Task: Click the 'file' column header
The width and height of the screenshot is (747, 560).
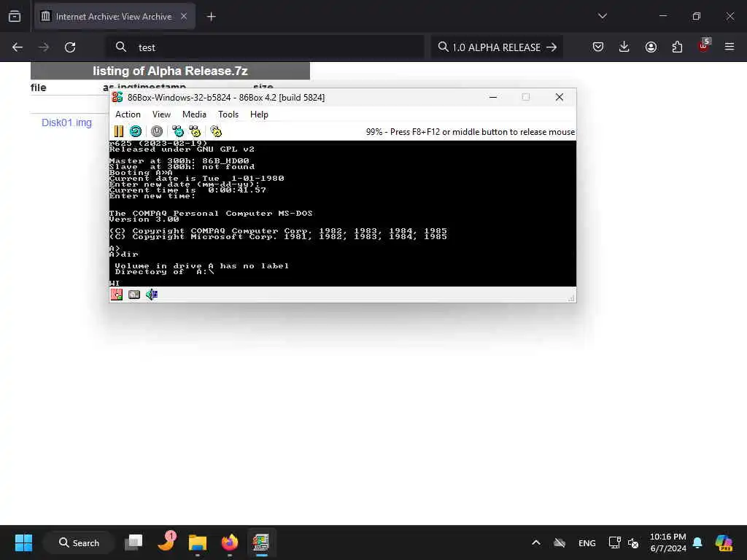Action: point(38,87)
